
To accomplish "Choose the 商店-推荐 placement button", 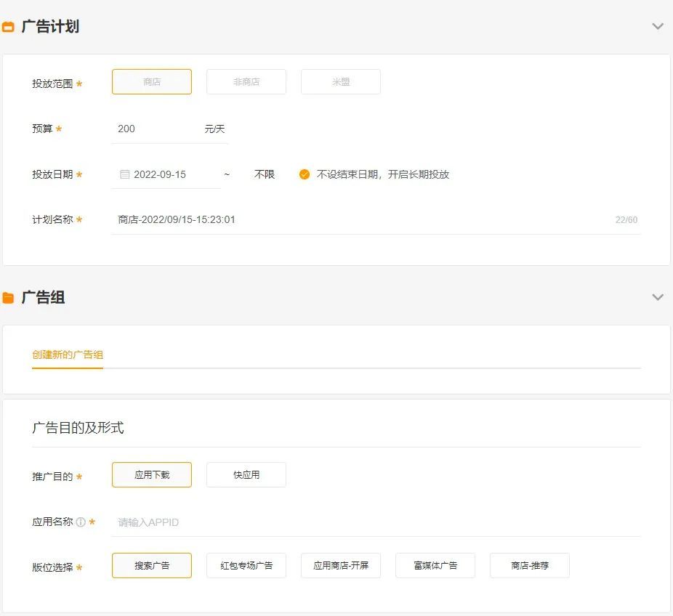I will point(529,565).
